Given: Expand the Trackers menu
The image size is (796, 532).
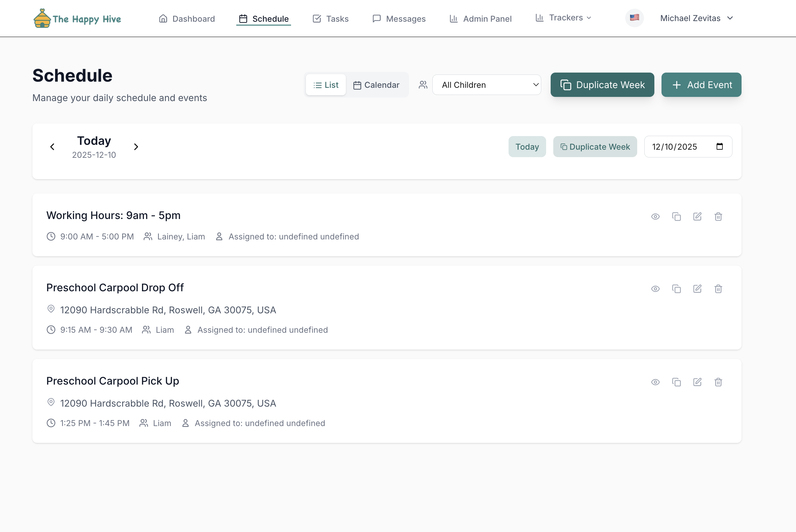Looking at the screenshot, I should (563, 17).
